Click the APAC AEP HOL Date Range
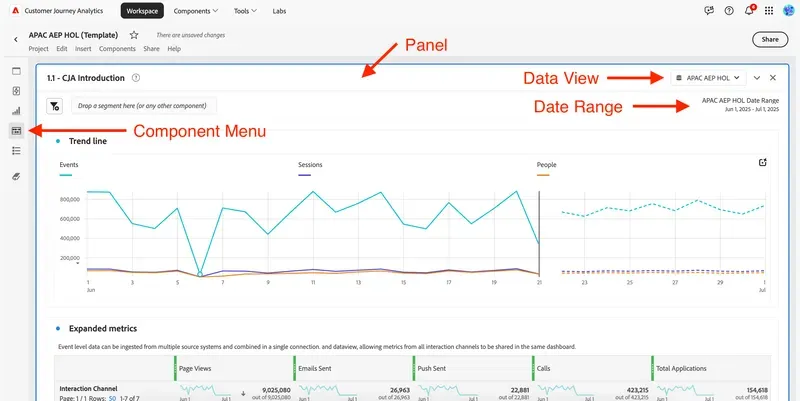Image resolution: width=800 pixels, height=401 pixels. [x=740, y=101]
